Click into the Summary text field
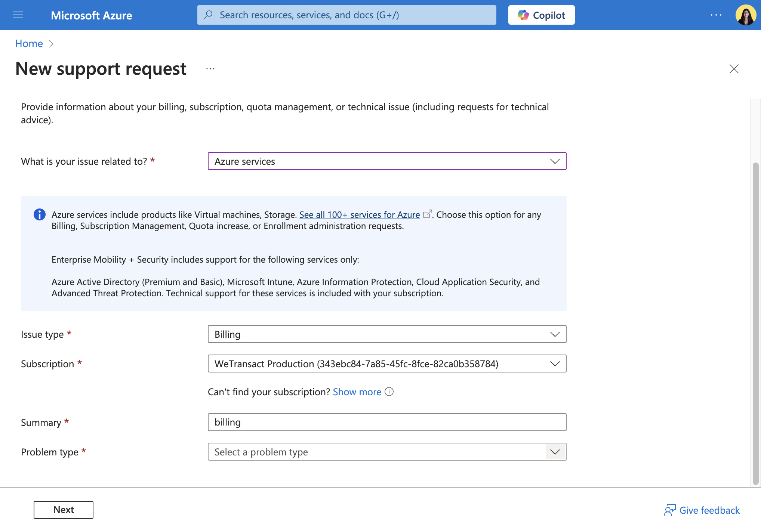The width and height of the screenshot is (761, 532). (x=387, y=422)
